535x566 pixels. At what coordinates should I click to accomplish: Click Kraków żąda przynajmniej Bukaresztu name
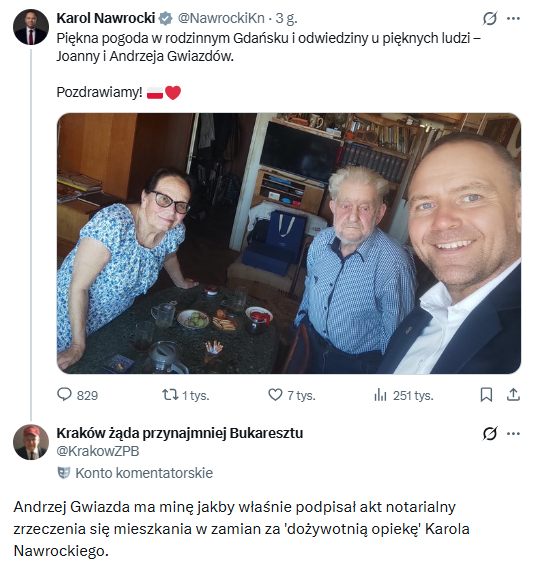click(180, 433)
